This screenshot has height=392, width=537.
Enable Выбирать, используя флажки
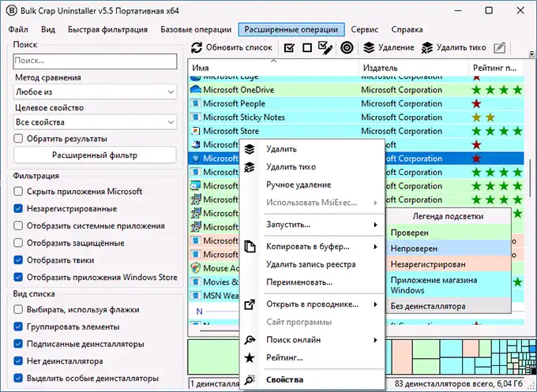click(18, 309)
